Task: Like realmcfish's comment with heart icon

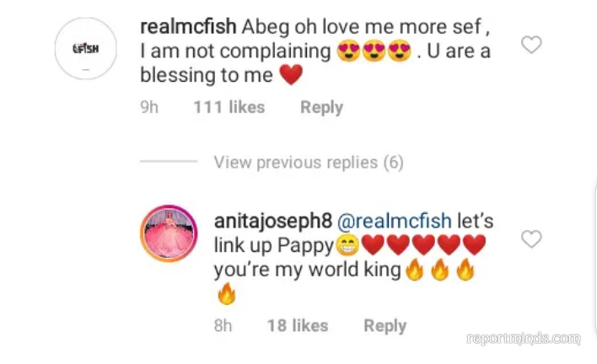Action: tap(530, 45)
